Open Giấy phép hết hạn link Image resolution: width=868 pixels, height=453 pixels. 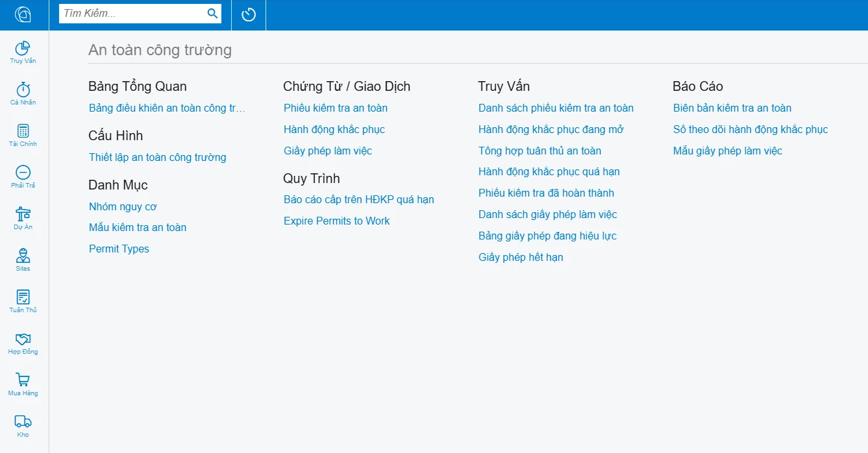coord(521,258)
